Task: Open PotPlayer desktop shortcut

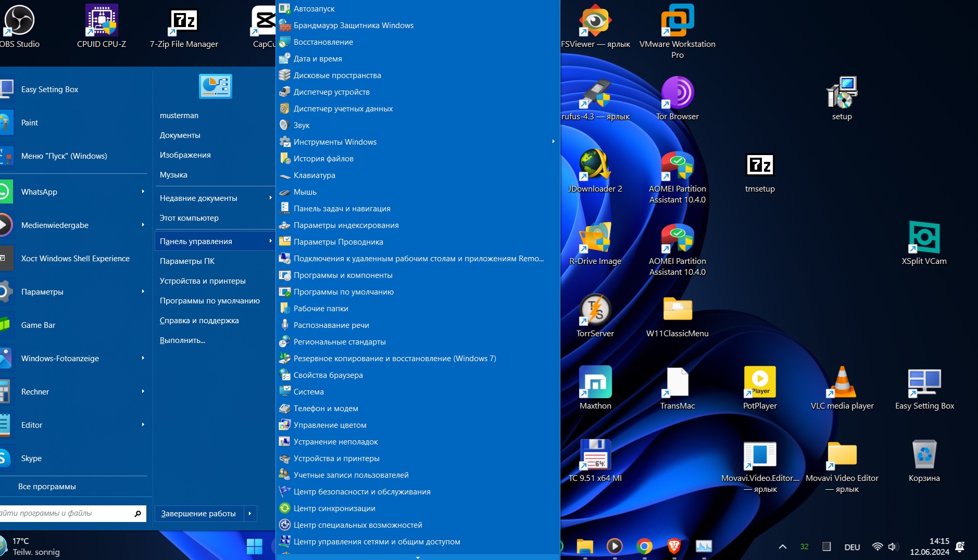Action: pyautogui.click(x=759, y=383)
